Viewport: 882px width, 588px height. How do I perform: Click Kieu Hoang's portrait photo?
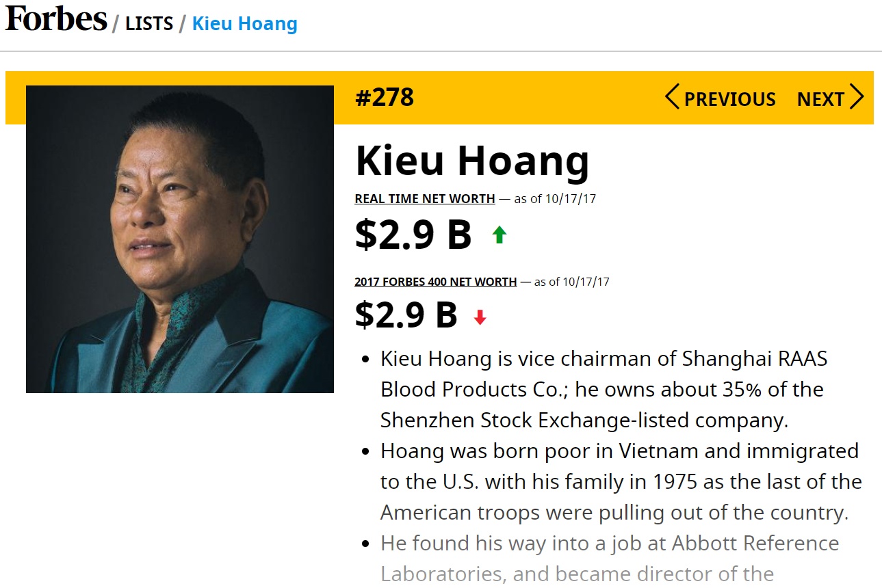tap(179, 239)
